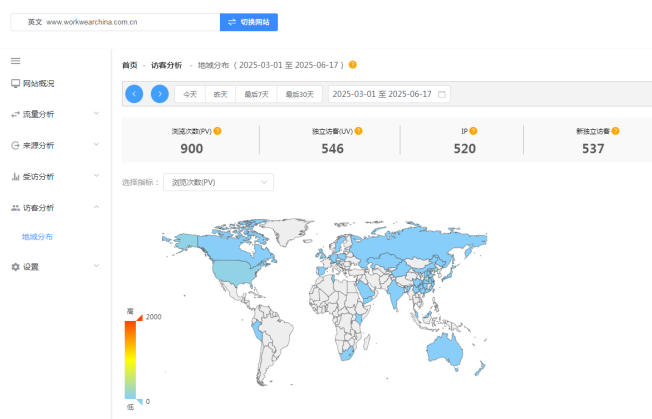The width and height of the screenshot is (652, 419).
Task: Select the 昨天 date filter
Action: (x=220, y=94)
